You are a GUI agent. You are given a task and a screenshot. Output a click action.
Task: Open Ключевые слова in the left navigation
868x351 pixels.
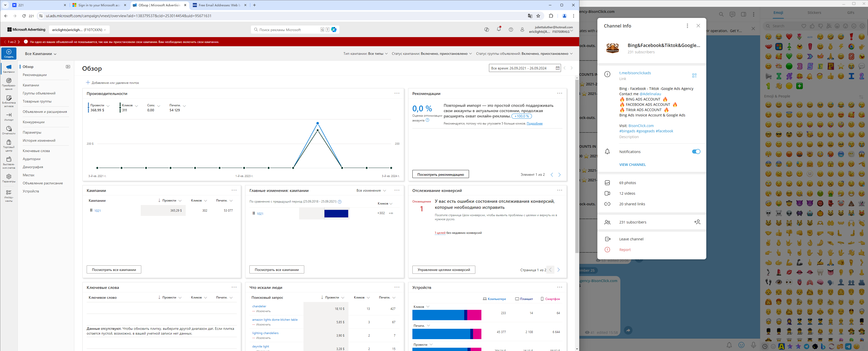36,151
